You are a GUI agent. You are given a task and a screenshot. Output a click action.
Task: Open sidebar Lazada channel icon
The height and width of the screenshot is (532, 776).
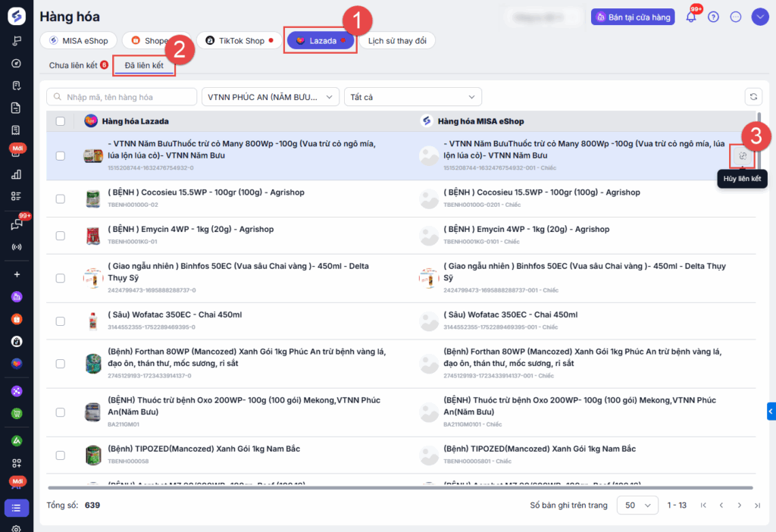pyautogui.click(x=17, y=364)
